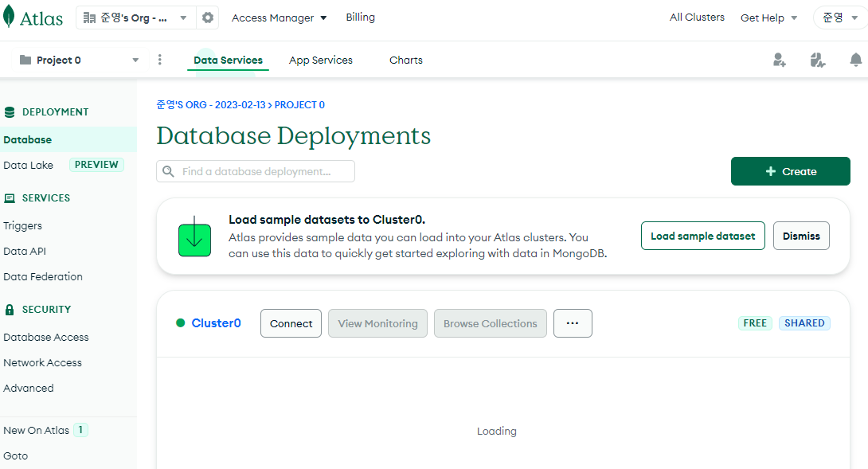
Task: Select Database in the sidebar
Action: coord(68,139)
